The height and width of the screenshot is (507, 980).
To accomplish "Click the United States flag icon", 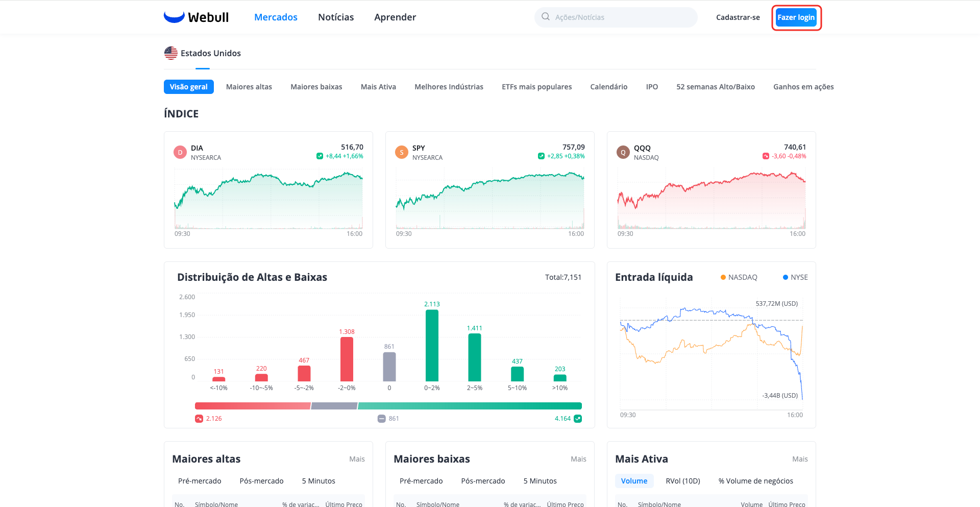I will pos(171,53).
